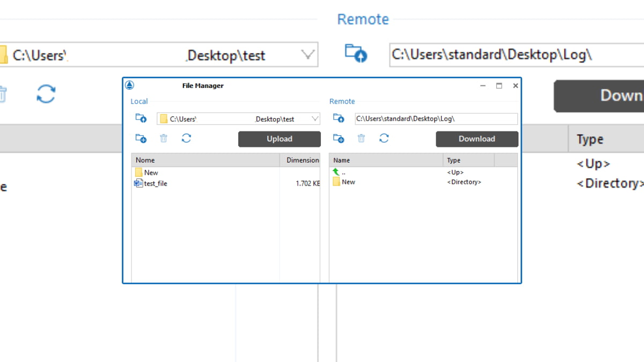This screenshot has height=362, width=644.
Task: Create new folder in File Manager's Remote pane
Action: coord(338,138)
